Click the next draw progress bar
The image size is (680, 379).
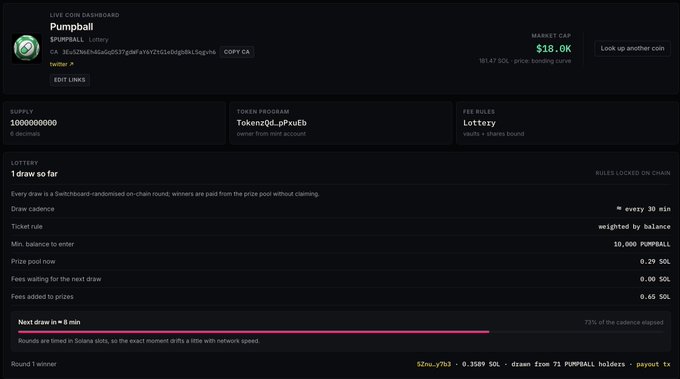pos(340,332)
